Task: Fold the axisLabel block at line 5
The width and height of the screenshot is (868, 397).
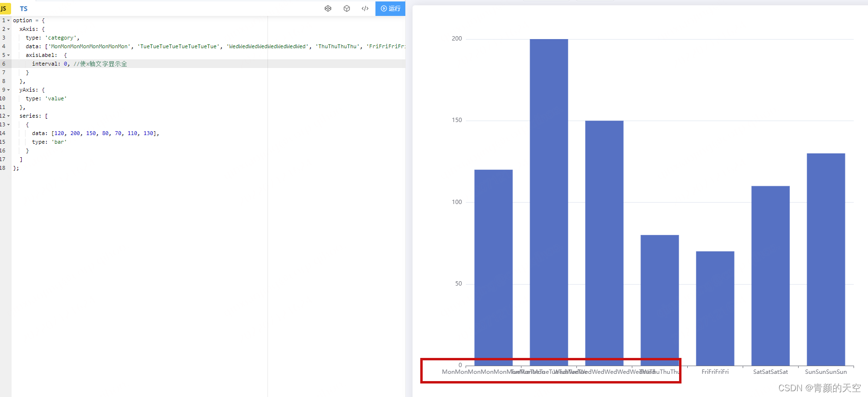Action: point(8,55)
